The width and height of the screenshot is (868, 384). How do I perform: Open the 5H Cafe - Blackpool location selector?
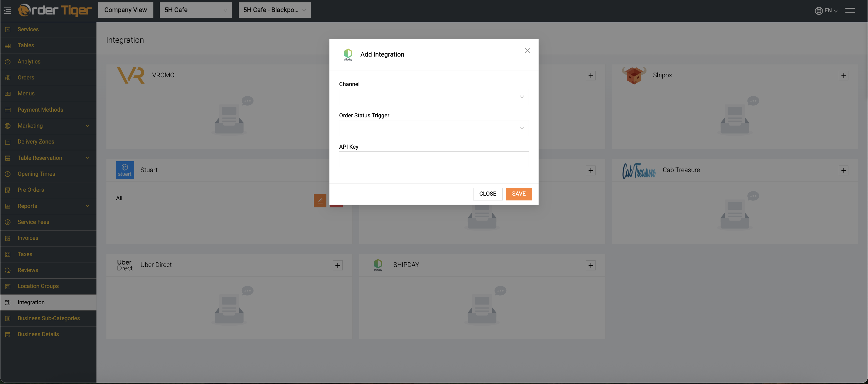pyautogui.click(x=274, y=10)
